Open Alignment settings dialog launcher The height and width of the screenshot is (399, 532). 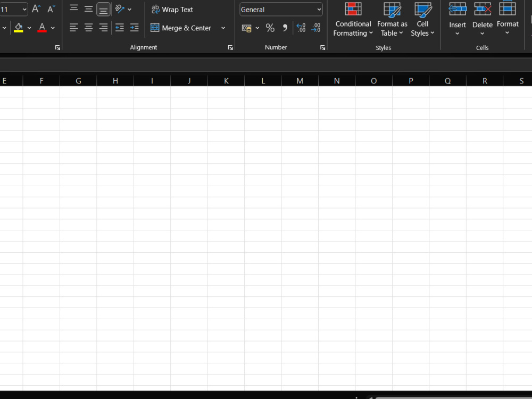230,47
